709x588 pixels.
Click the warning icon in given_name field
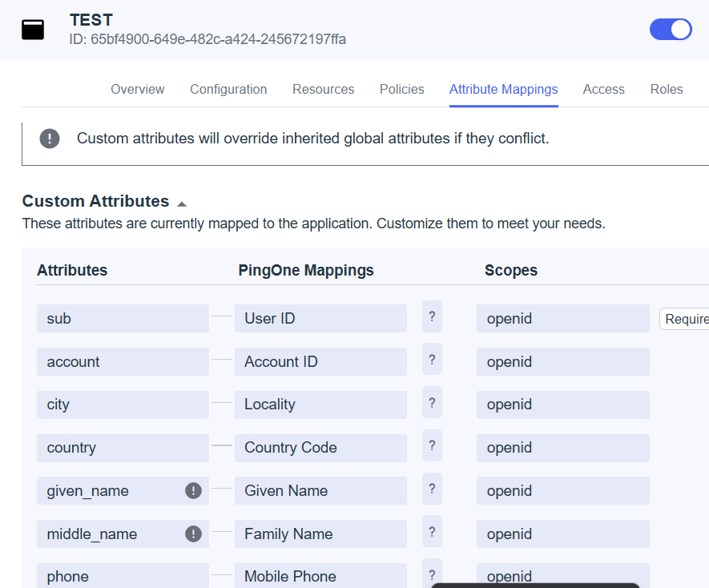pos(193,491)
